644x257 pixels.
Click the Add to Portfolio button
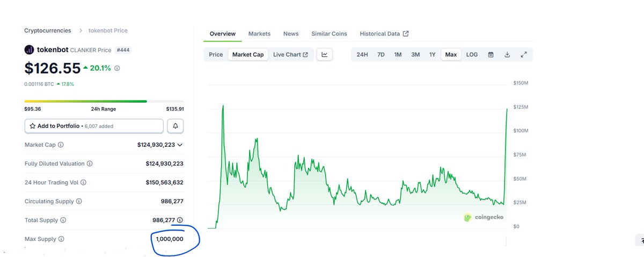point(94,126)
